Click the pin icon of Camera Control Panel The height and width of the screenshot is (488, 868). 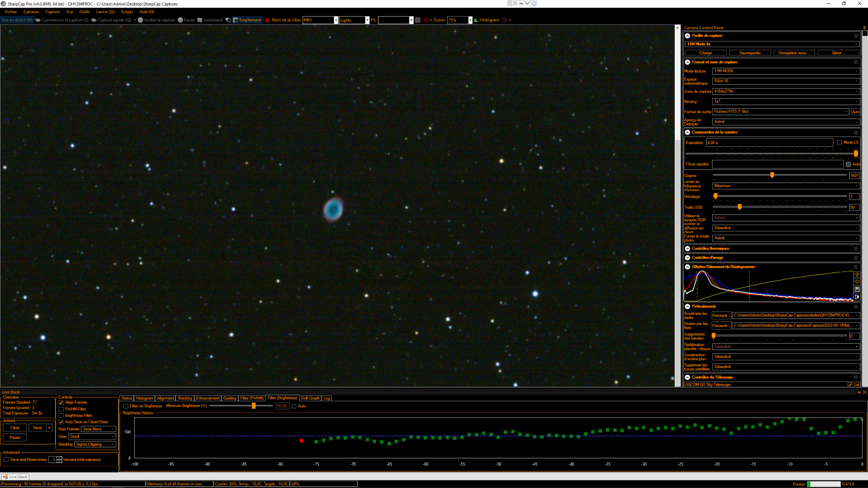(864, 28)
